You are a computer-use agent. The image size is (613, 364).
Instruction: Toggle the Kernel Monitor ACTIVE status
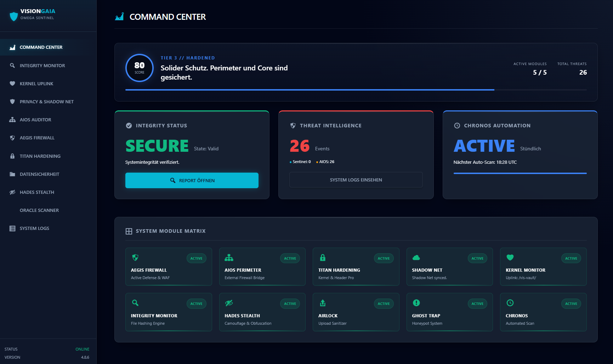pos(571,258)
